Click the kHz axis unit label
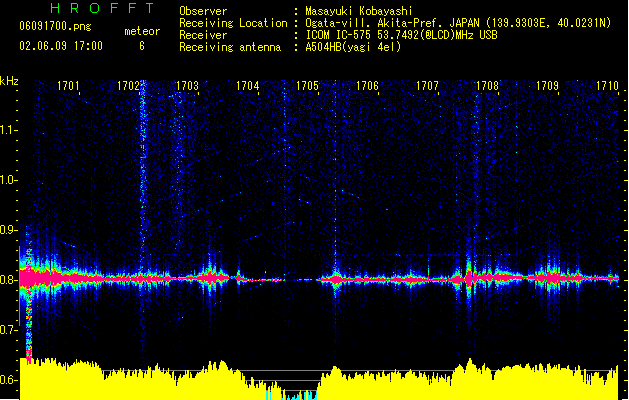The width and height of the screenshot is (629, 400). (x=9, y=81)
